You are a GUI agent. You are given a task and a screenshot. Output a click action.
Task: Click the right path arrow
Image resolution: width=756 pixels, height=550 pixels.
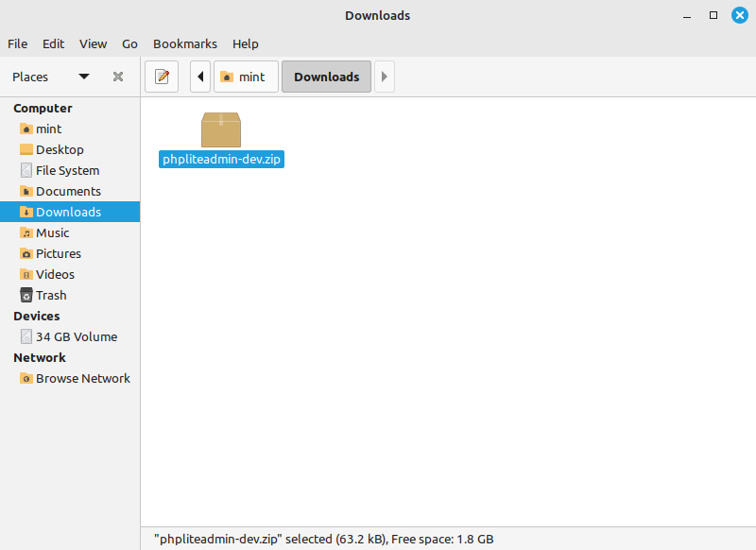[x=385, y=77]
